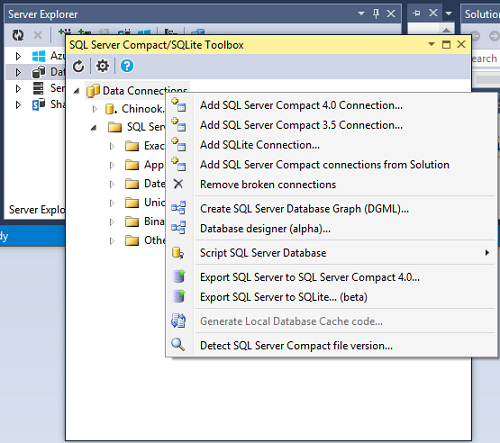This screenshot has height=443, width=500.
Task: Refresh the SQL Toolbox tree
Action: click(79, 66)
